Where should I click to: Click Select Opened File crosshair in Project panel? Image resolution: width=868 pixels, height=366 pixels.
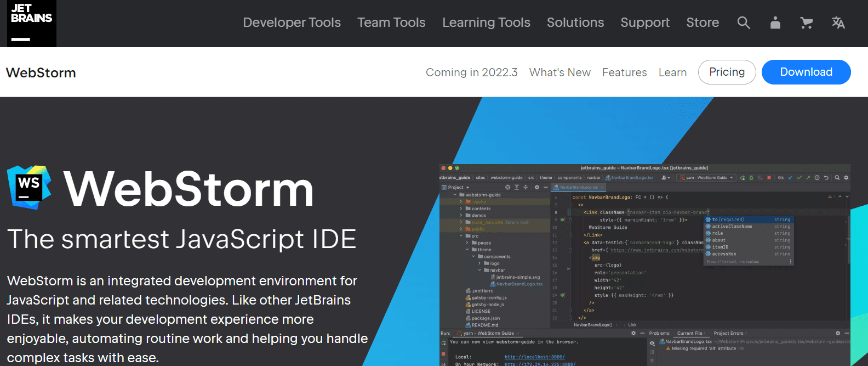(x=507, y=187)
